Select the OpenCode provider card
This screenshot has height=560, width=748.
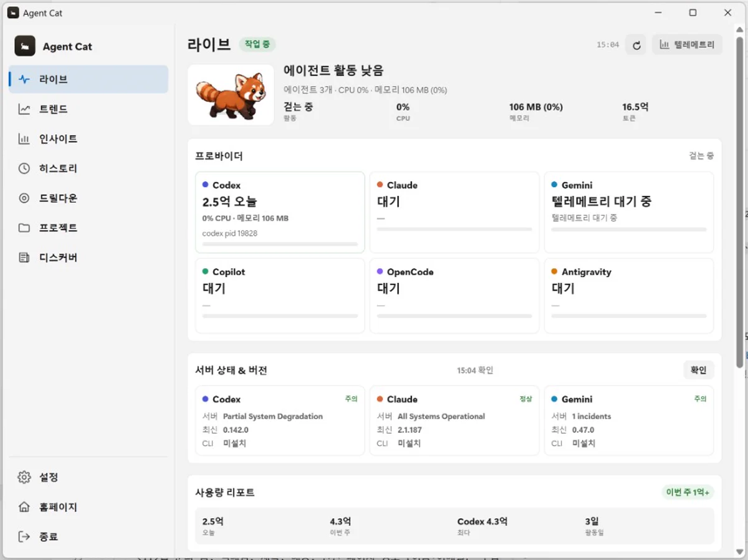tap(454, 296)
